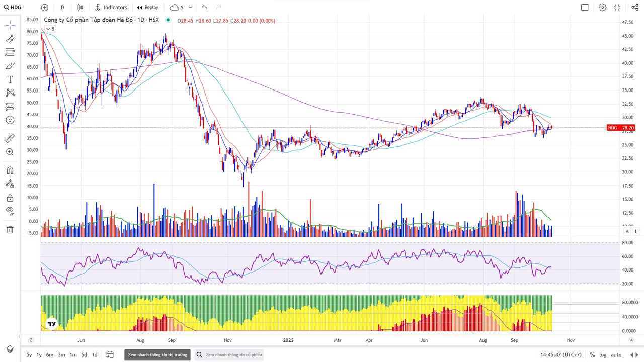The height and width of the screenshot is (362, 644).
Task: Open the forecast and measurement tools
Action: (x=10, y=107)
